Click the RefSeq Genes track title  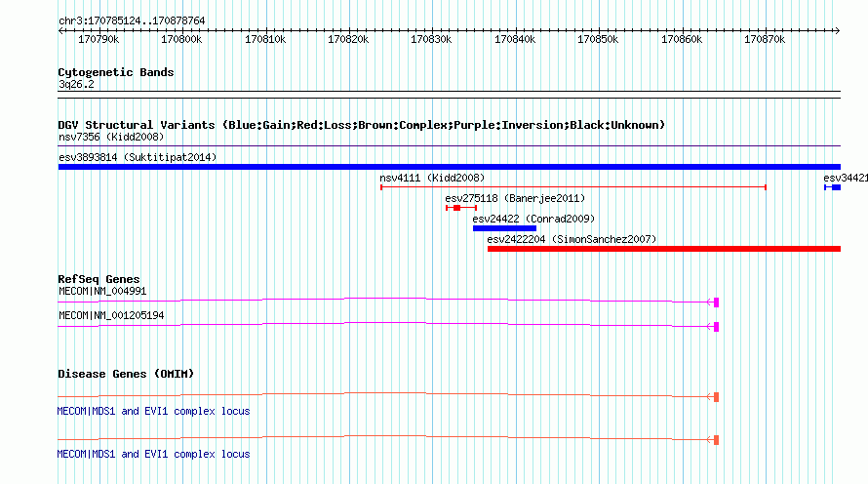pos(99,279)
